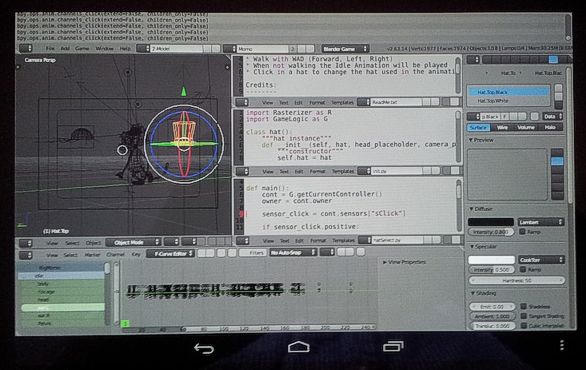Expand View Properties in F-Curve editor
The image size is (586, 370).
[404, 262]
